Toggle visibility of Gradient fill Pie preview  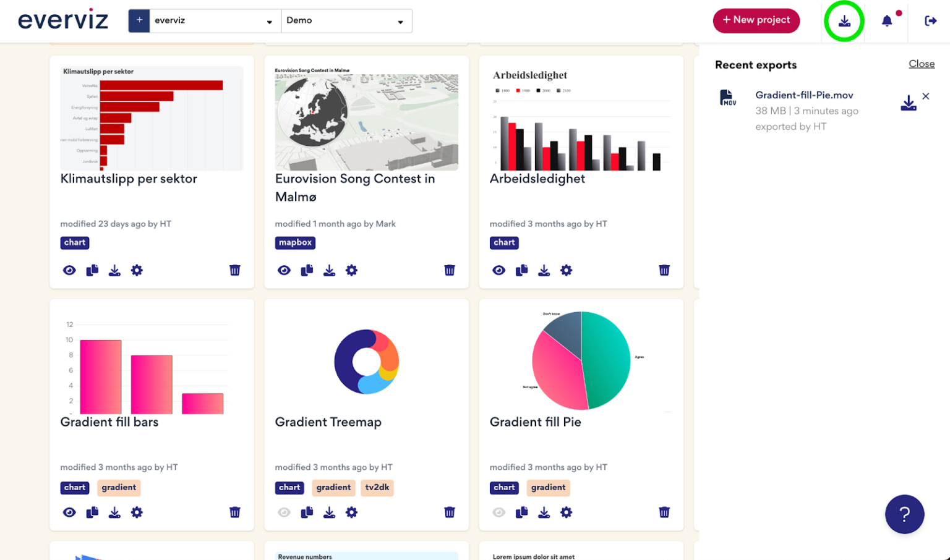click(499, 512)
